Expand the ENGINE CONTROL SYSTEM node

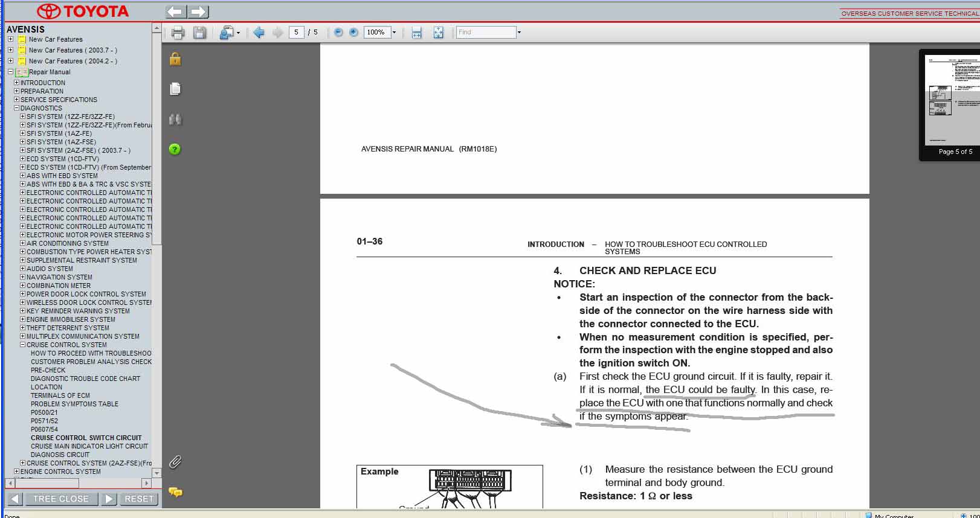coord(17,472)
